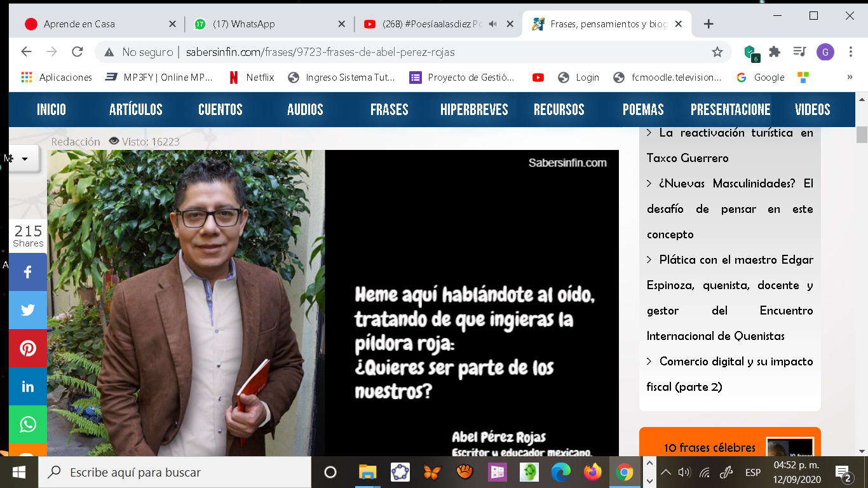
Task: Click the 10 frases célebres thumbnail
Action: coord(790,447)
